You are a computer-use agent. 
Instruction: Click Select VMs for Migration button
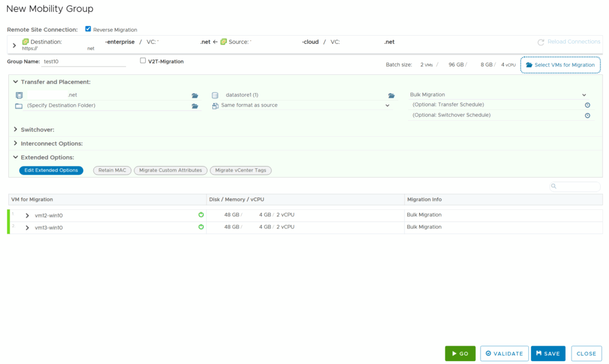click(560, 65)
